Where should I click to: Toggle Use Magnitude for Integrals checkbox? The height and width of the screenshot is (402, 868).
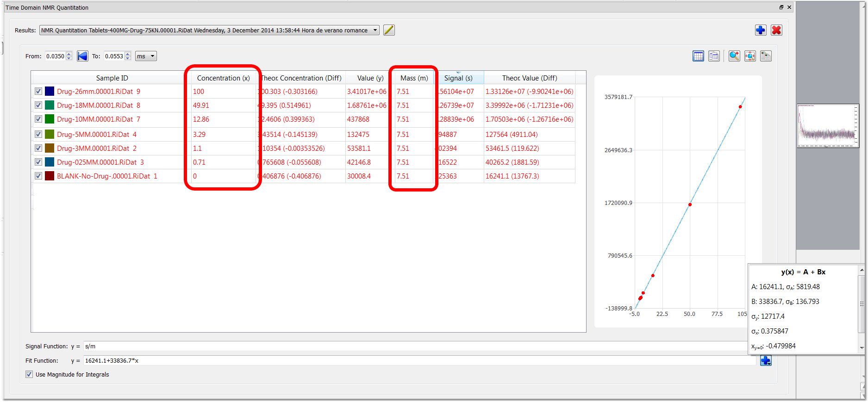(x=29, y=374)
